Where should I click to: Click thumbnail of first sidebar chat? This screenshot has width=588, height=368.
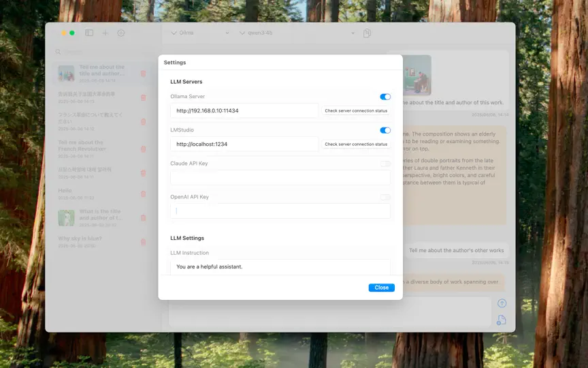pyautogui.click(x=66, y=73)
